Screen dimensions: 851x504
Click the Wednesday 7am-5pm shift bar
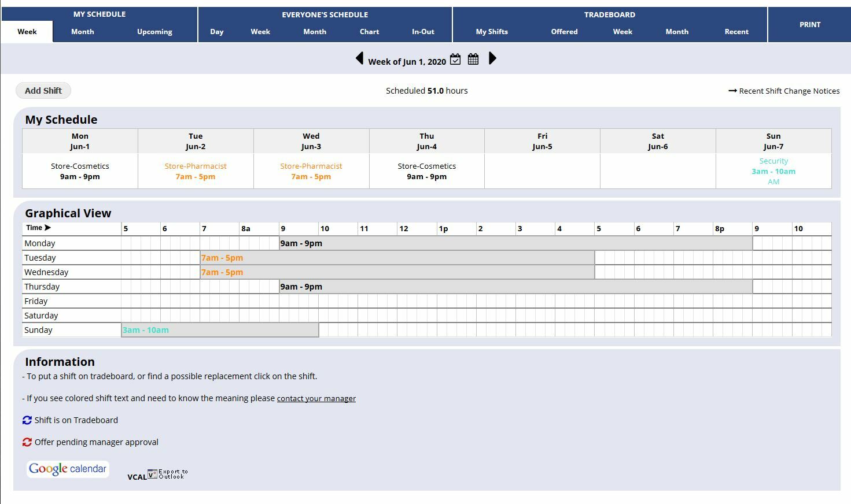click(x=396, y=272)
